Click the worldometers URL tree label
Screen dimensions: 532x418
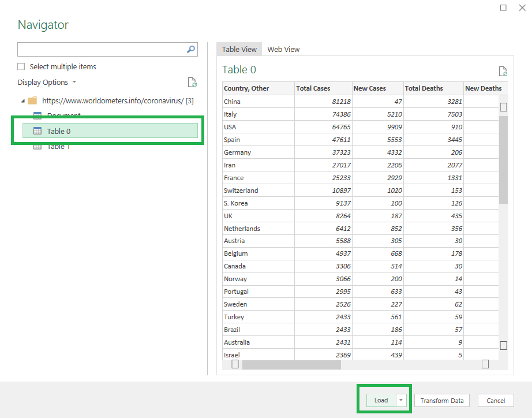(x=118, y=100)
